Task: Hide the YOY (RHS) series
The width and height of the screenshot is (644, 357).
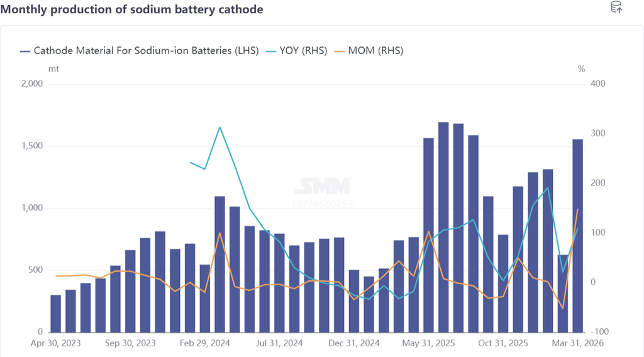Action: pos(297,51)
